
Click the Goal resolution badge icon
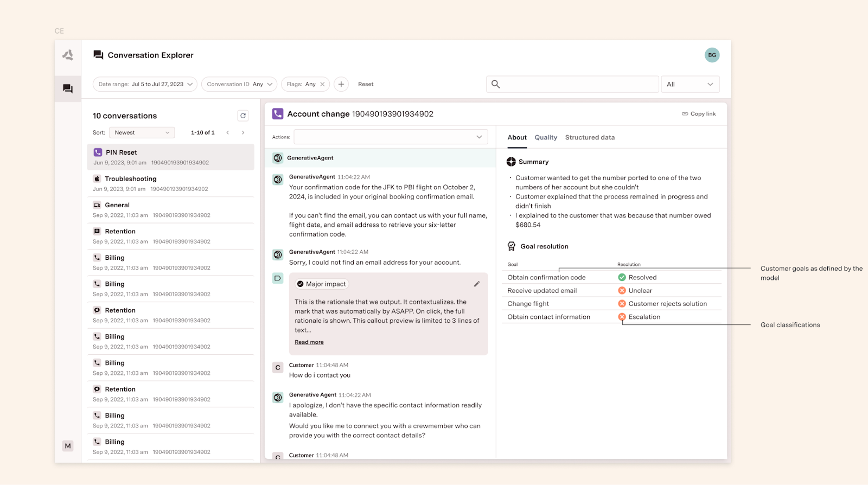coord(511,246)
